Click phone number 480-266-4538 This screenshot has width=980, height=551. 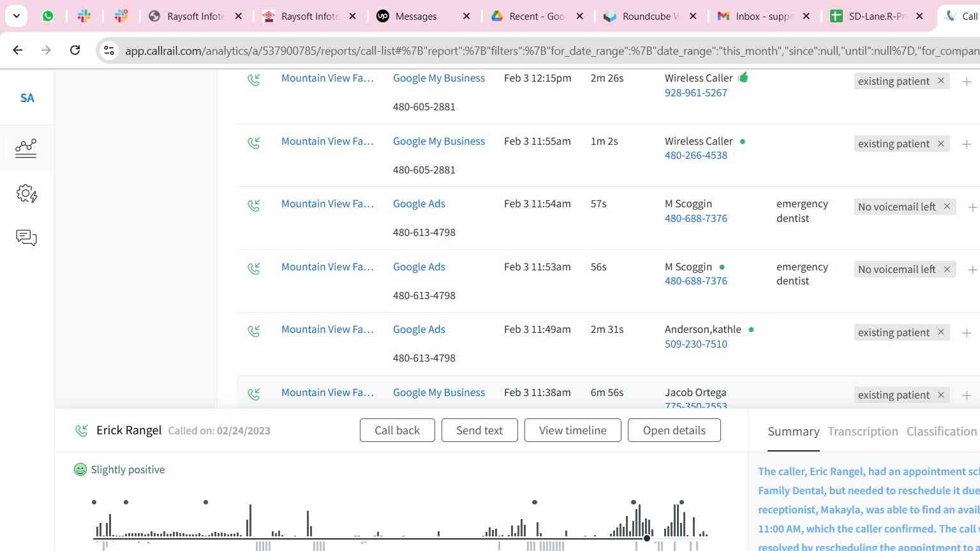696,155
